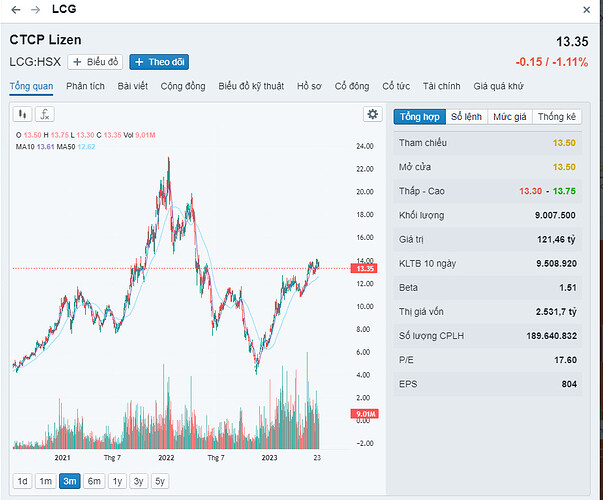Open the Tài chính tab
The image size is (603, 500).
[x=443, y=87]
